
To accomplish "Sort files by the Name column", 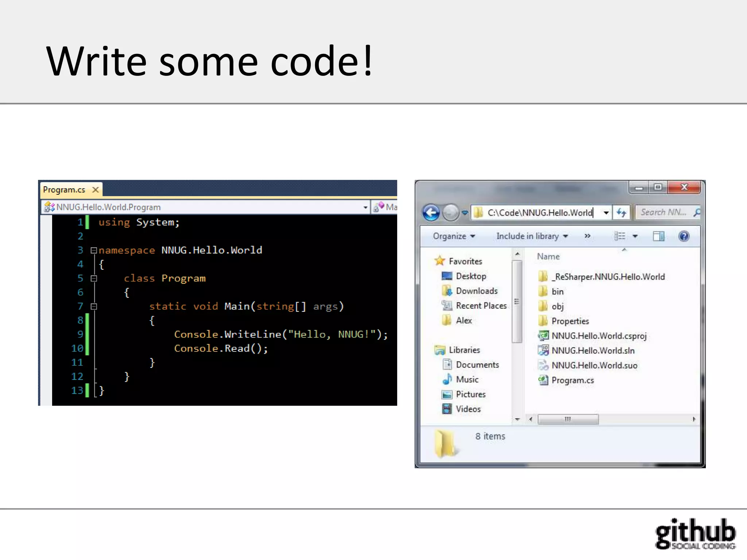I will point(548,256).
